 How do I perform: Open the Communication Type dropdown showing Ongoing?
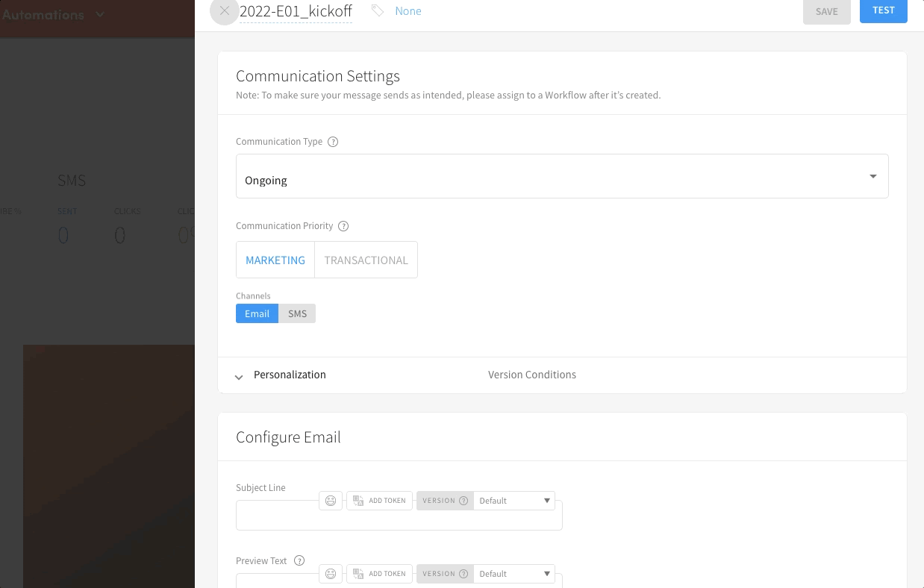pyautogui.click(x=562, y=176)
